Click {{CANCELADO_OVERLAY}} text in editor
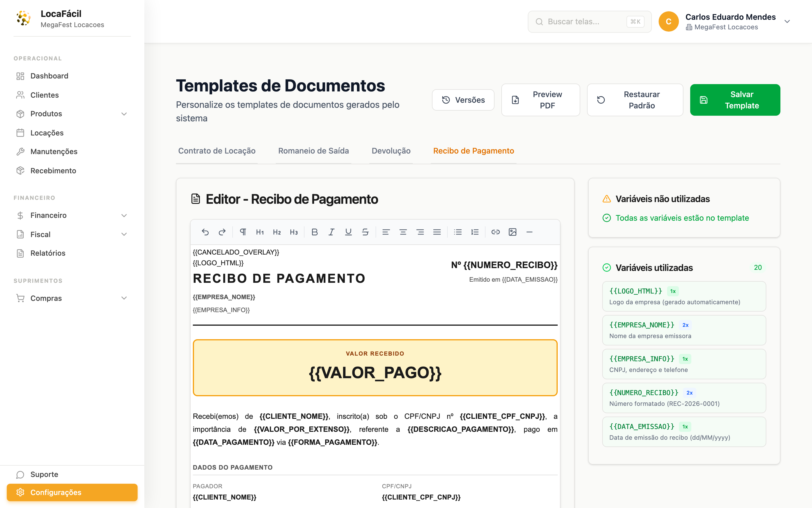Screen dimensions: 812x508 (236, 252)
